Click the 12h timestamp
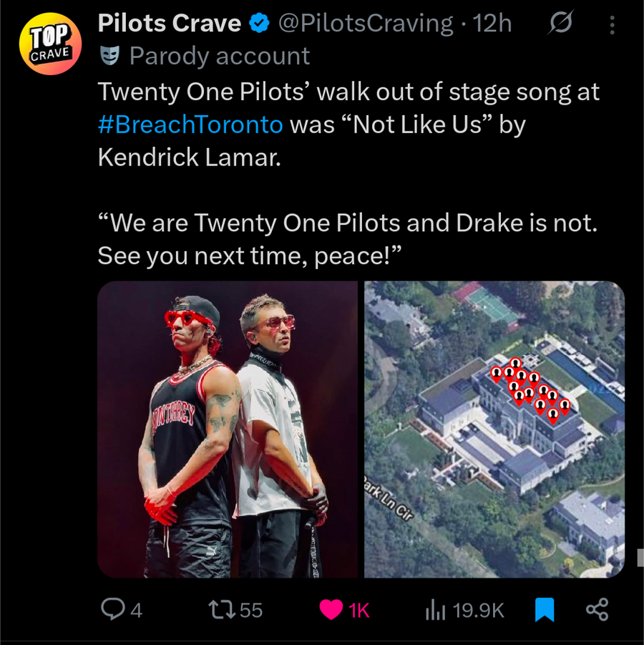 [492, 23]
